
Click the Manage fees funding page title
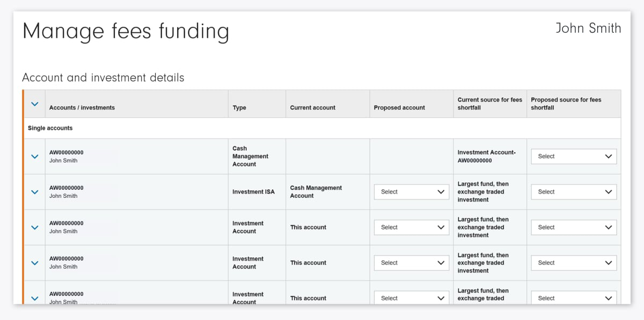click(x=126, y=31)
